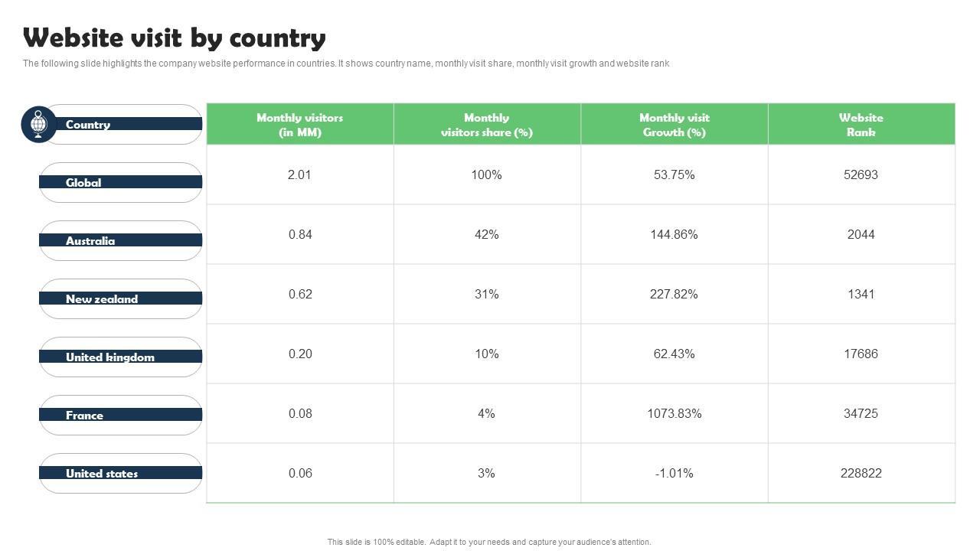The height and width of the screenshot is (551, 980).
Task: Click New zealand's 31% visitors share cell
Action: (x=486, y=294)
